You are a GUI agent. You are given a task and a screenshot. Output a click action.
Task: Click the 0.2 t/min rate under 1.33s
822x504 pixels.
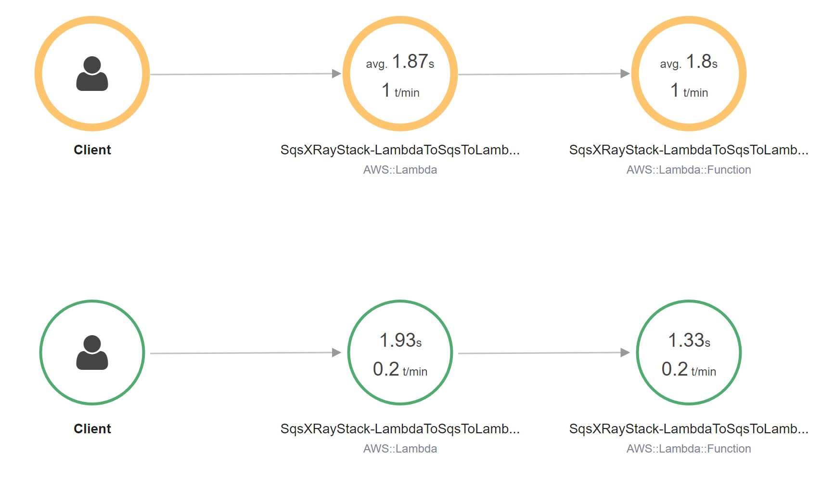click(689, 369)
